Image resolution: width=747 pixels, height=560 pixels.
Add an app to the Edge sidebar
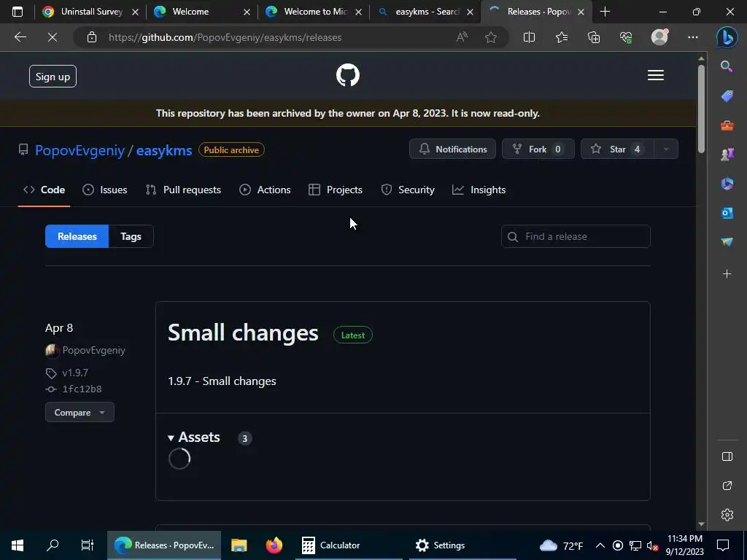[727, 274]
